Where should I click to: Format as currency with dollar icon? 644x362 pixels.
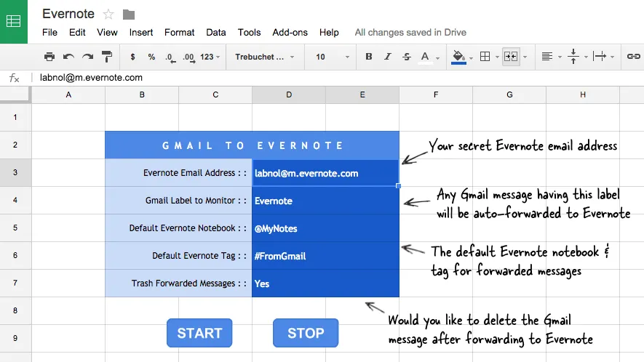pos(132,57)
